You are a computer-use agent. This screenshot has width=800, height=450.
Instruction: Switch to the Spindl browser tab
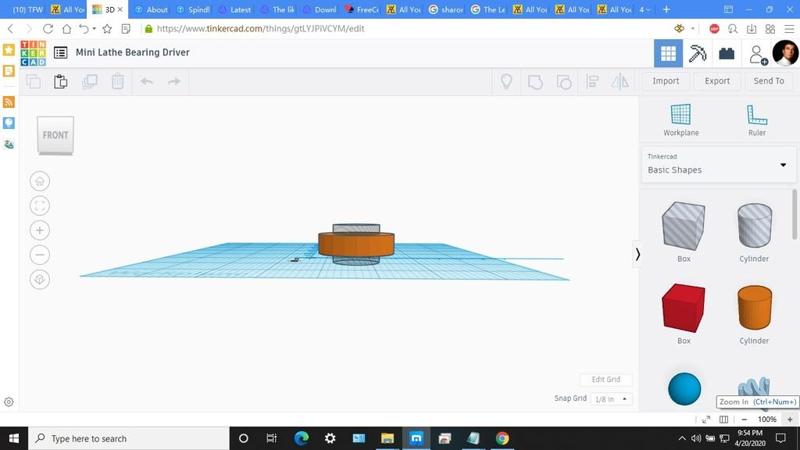click(193, 10)
